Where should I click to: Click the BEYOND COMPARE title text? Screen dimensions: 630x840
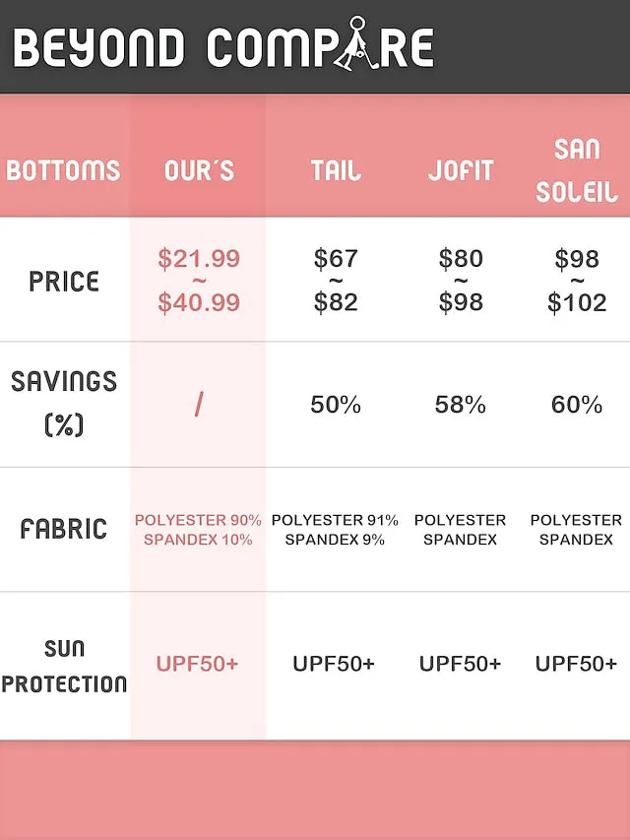click(223, 44)
